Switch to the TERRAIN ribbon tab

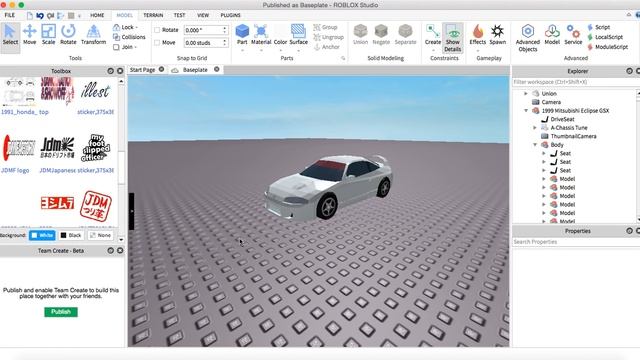coord(153,15)
